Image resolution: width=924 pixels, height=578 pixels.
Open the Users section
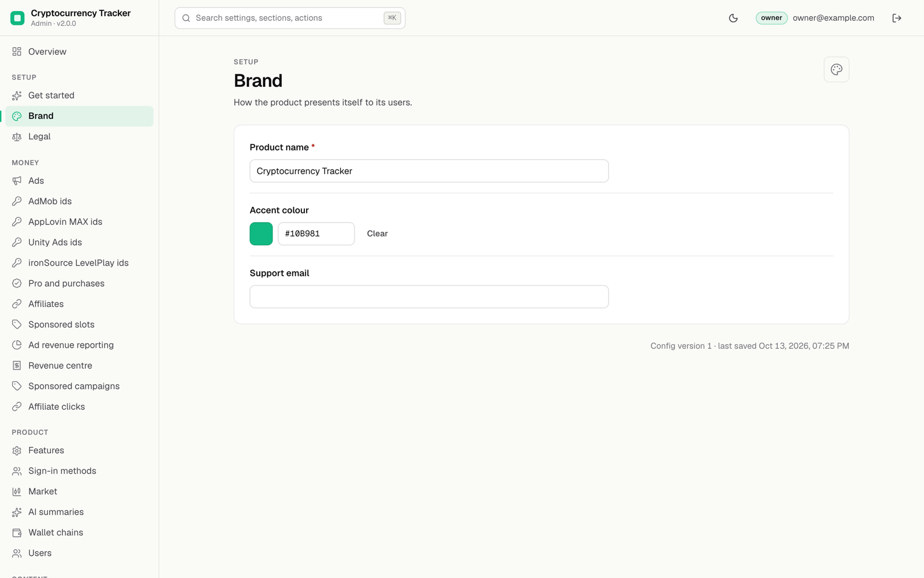tap(79, 553)
